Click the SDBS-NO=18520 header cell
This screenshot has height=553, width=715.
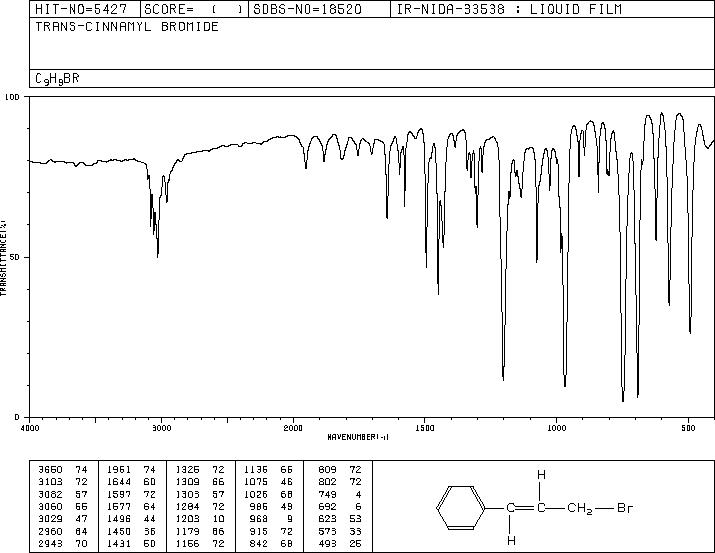319,9
